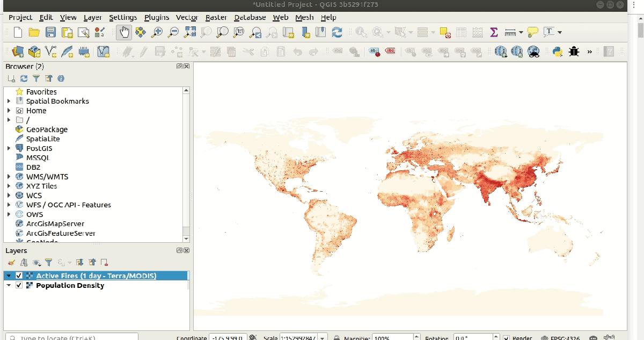
Task: Click the Zoom Full extent icon
Action: [189, 32]
